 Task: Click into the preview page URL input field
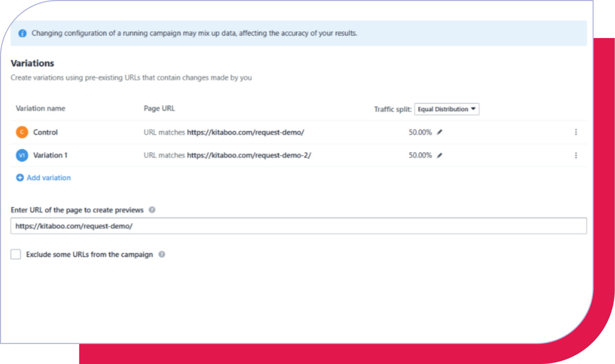pos(299,226)
